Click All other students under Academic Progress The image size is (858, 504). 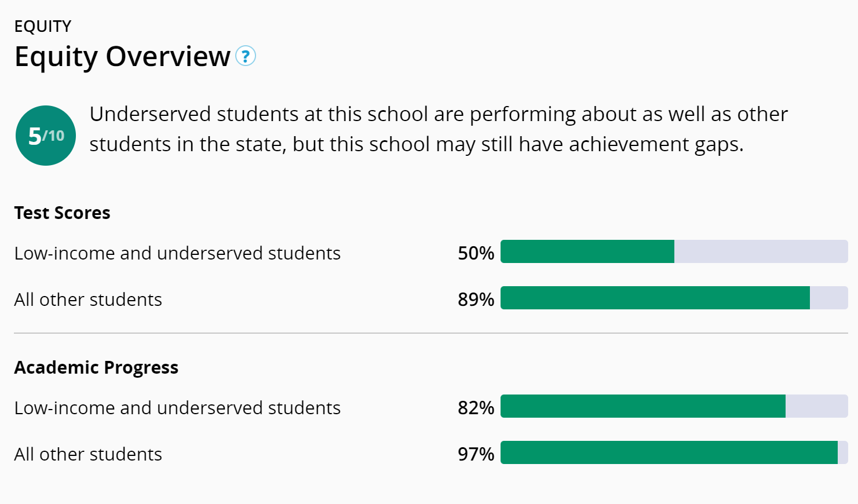pos(88,454)
